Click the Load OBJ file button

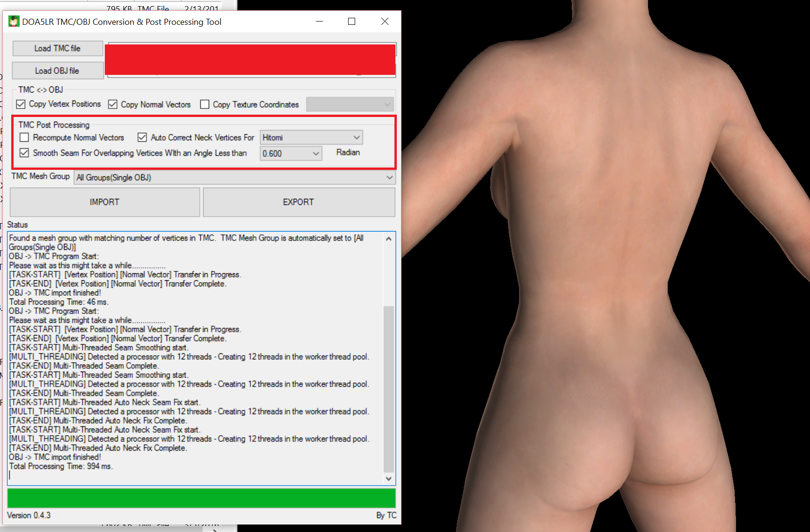(58, 71)
